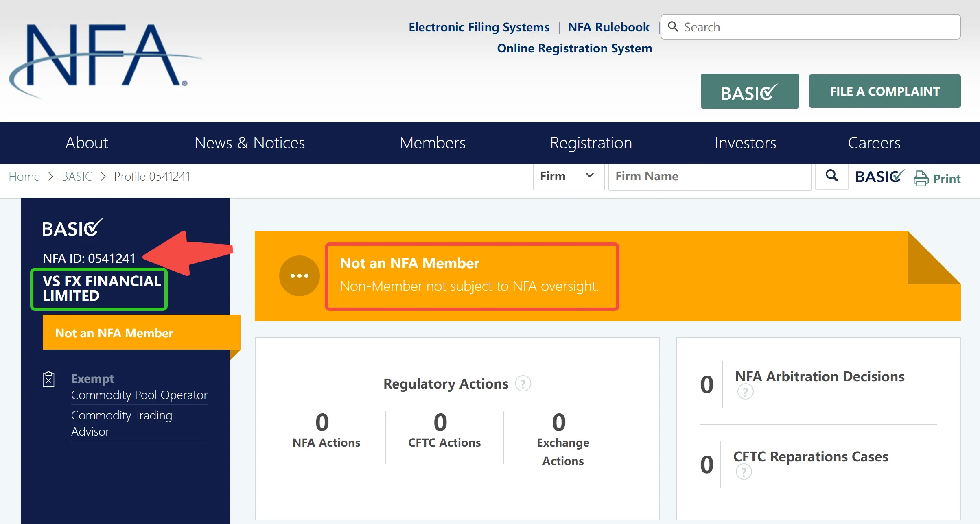Open the help icon under CFTC Reparations Cases
This screenshot has width=980, height=524.
(x=744, y=472)
